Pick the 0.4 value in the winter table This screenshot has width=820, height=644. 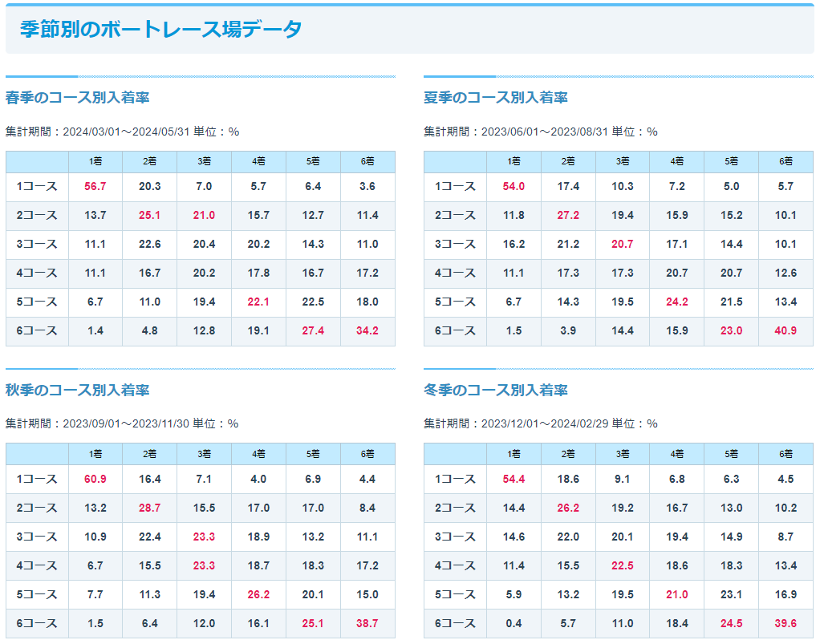(514, 623)
